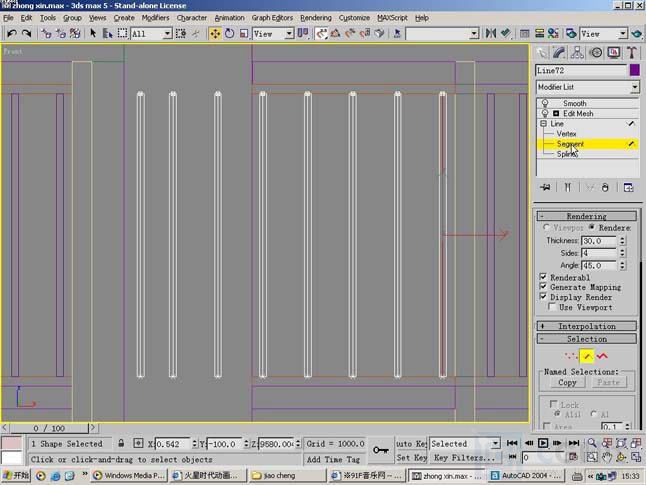Screen dimensions: 646x485
Task: Select the Viewport radio button
Action: pyautogui.click(x=546, y=227)
